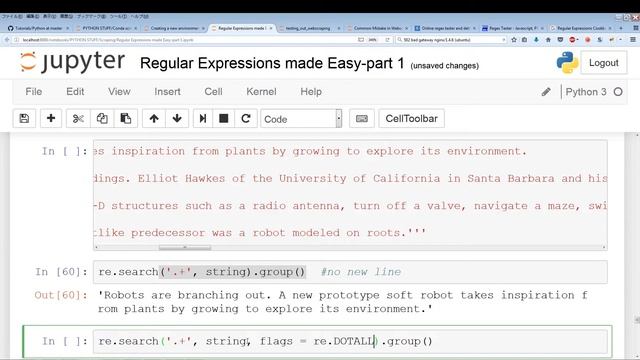
Task: Paste cells below using the clipboard icon
Action: (125, 119)
